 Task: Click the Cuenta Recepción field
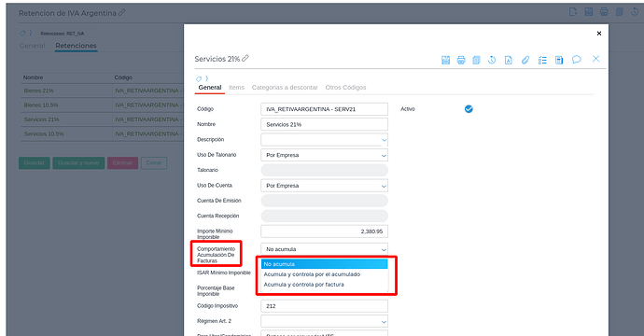[x=324, y=216]
